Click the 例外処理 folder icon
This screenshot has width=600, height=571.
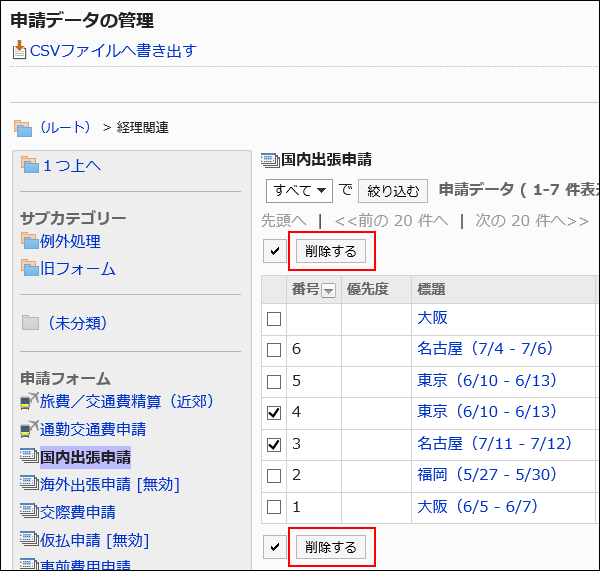(30, 241)
